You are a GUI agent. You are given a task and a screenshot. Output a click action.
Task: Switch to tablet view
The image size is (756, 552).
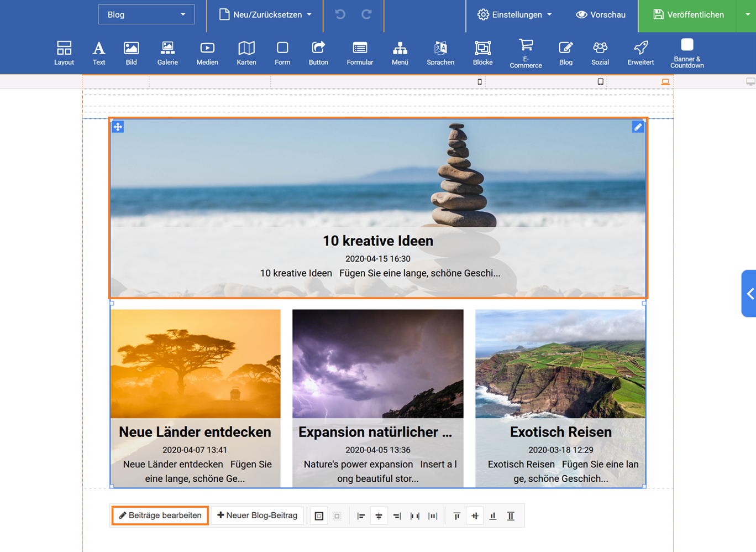point(601,82)
